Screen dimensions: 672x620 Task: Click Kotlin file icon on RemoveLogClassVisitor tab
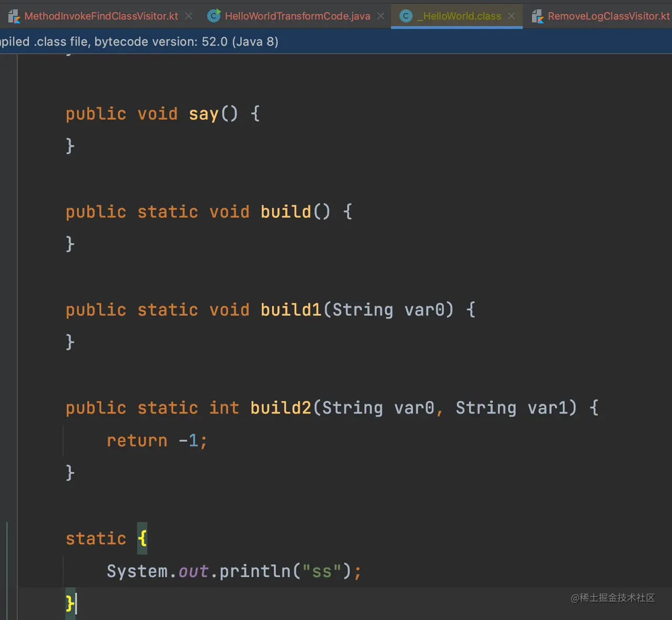(538, 16)
